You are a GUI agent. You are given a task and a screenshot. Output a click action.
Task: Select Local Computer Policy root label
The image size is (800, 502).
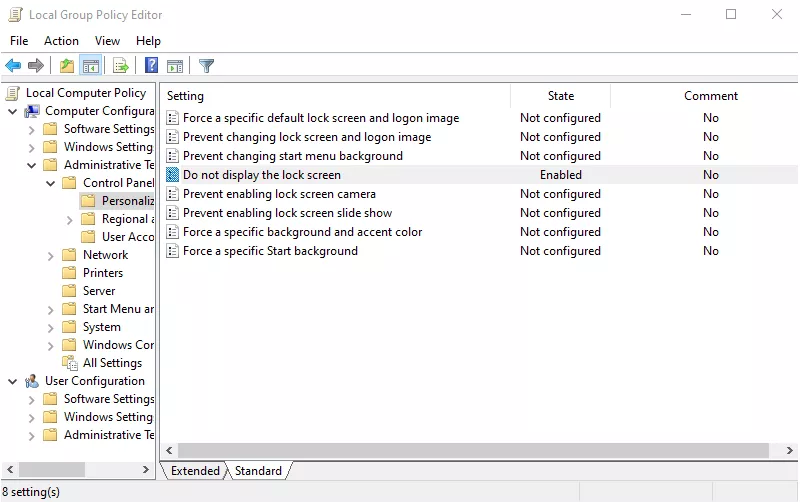86,93
